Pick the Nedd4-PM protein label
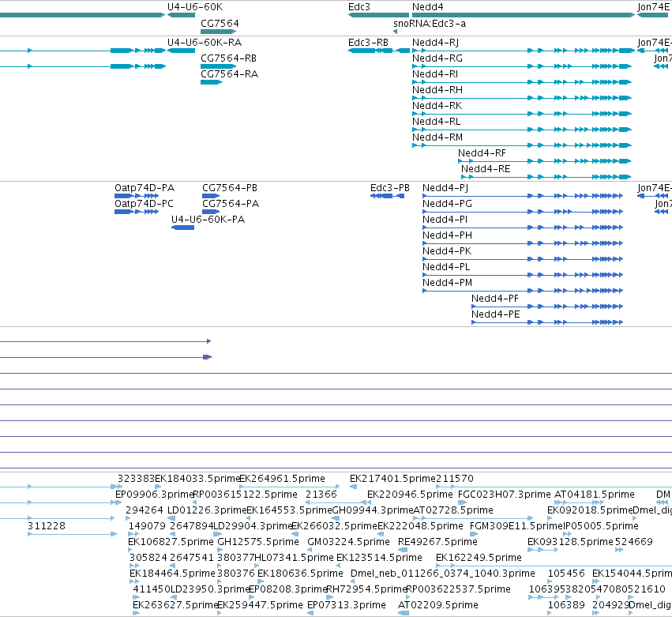The height and width of the screenshot is (617, 672). click(x=448, y=283)
